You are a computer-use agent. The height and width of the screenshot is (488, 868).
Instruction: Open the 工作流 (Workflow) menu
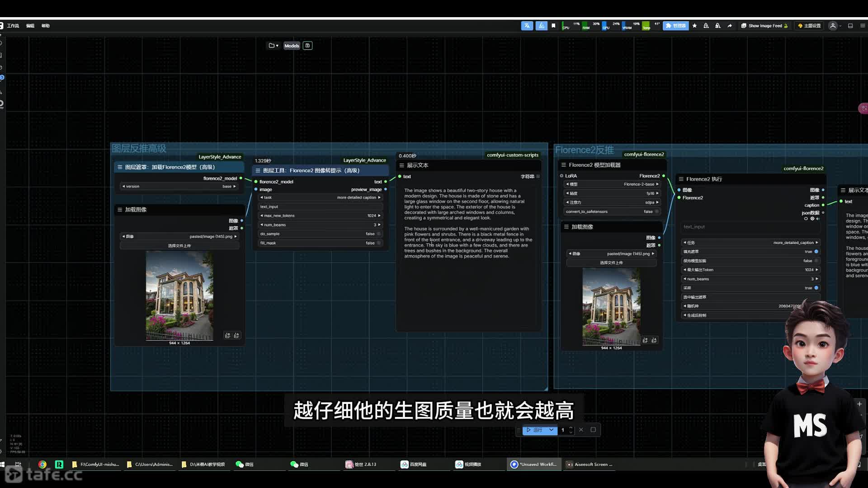pos(13,26)
